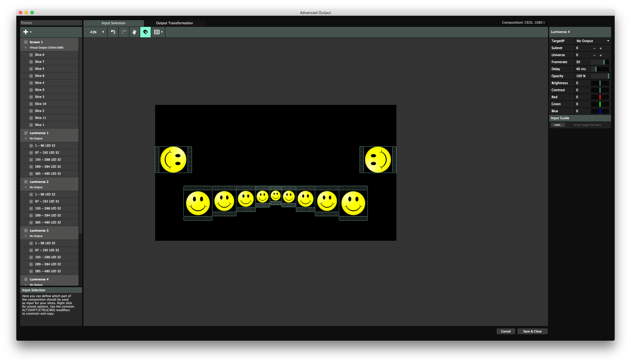631x364 pixels.
Task: Click the Red color slider
Action: coord(600,97)
